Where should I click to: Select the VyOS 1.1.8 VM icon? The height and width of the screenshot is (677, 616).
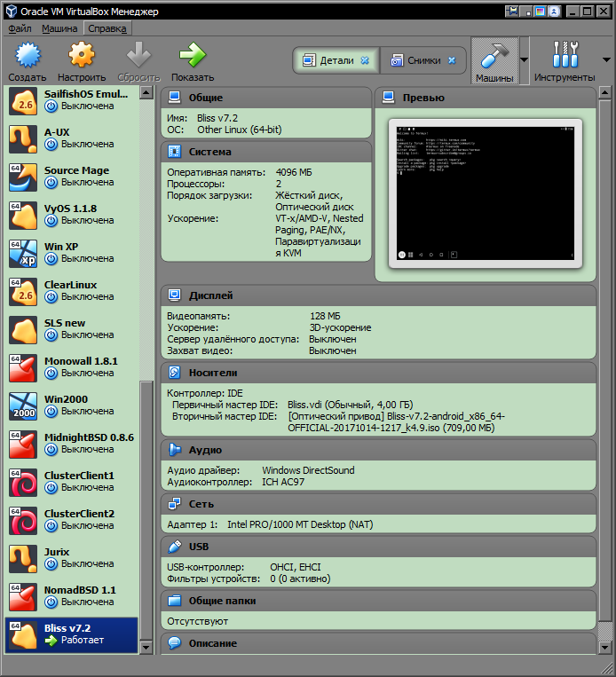pyautogui.click(x=23, y=216)
